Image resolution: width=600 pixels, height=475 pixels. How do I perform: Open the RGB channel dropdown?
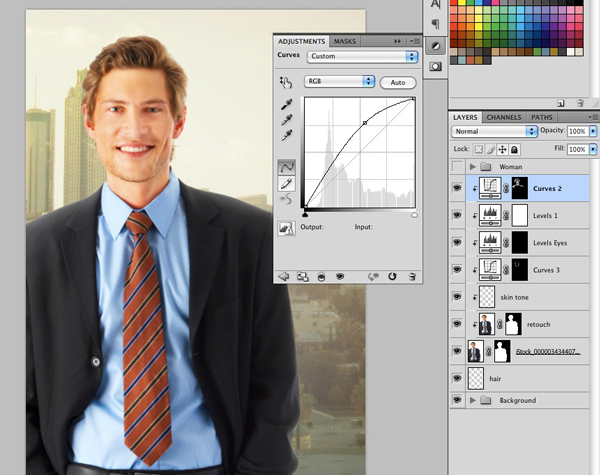tap(340, 81)
